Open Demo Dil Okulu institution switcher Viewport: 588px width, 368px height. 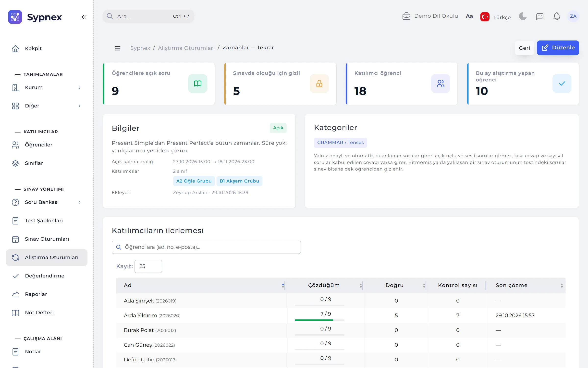(430, 16)
